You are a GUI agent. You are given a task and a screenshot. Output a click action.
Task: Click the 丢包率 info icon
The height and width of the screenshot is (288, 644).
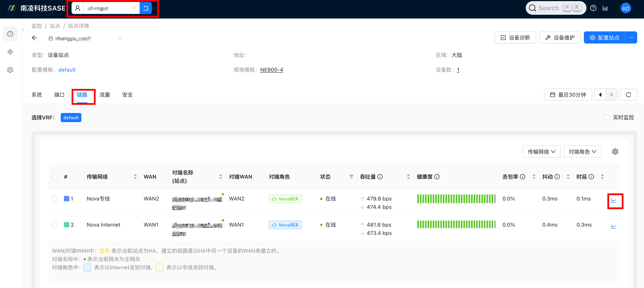coord(523,177)
